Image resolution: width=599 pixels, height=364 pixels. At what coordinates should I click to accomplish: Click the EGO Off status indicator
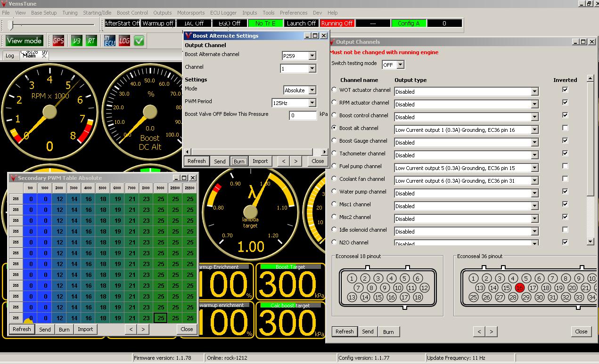tap(230, 23)
